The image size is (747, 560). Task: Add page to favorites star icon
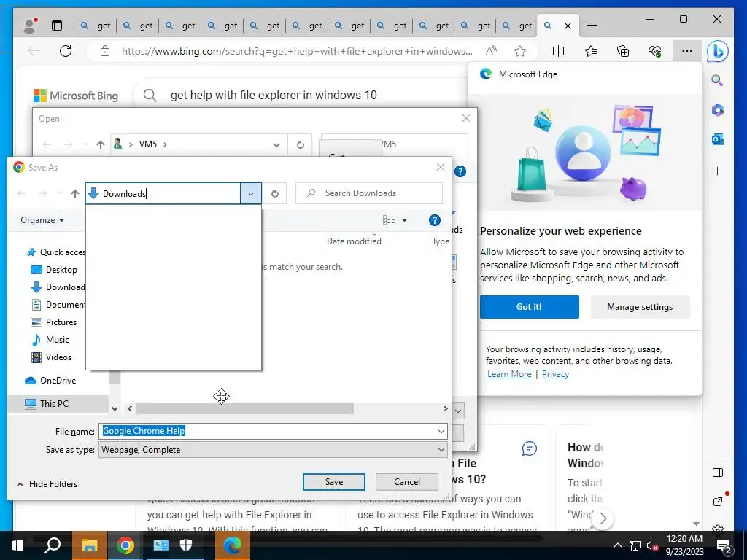(519, 51)
